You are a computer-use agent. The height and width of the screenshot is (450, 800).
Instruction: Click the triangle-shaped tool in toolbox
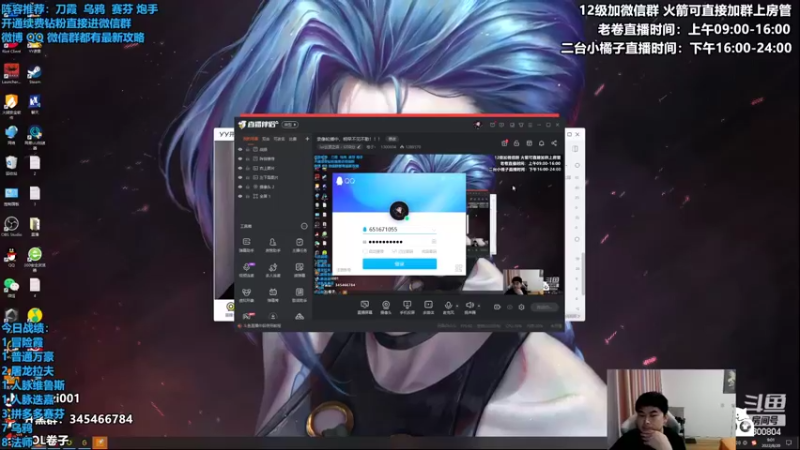coord(299,316)
